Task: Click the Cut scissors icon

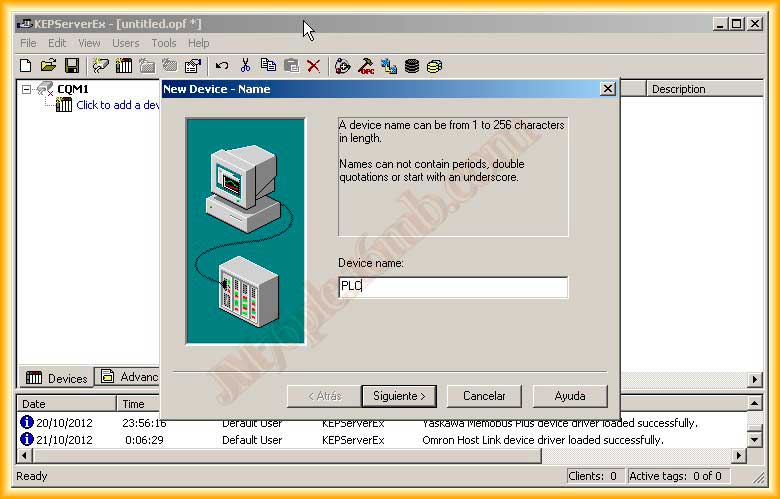Action: (x=245, y=66)
